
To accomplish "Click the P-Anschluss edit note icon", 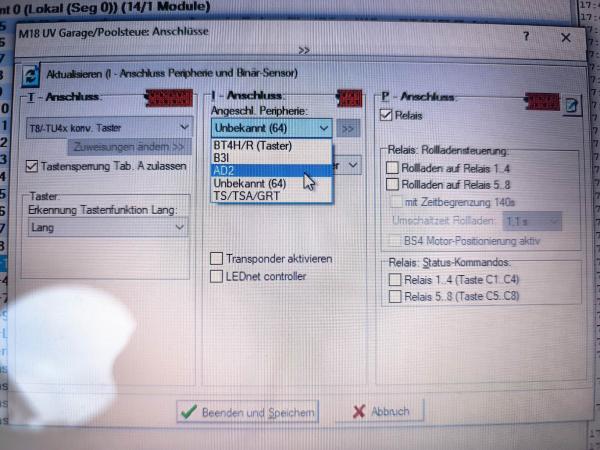I will coord(571,104).
